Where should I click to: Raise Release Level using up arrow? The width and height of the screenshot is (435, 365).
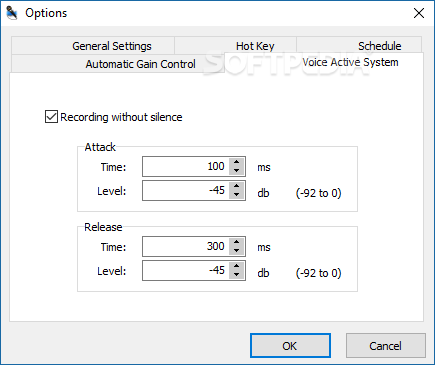click(x=237, y=266)
